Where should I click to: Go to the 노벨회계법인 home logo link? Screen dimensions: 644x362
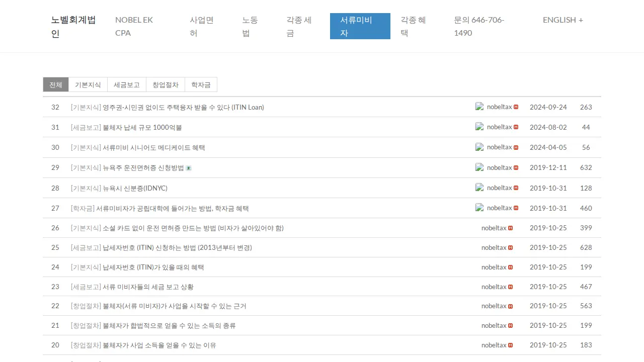coord(73,27)
